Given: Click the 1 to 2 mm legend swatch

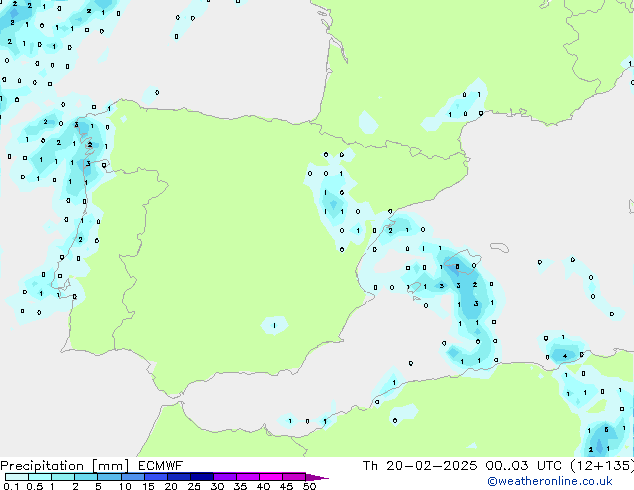Looking at the screenshot, I should tap(63, 477).
